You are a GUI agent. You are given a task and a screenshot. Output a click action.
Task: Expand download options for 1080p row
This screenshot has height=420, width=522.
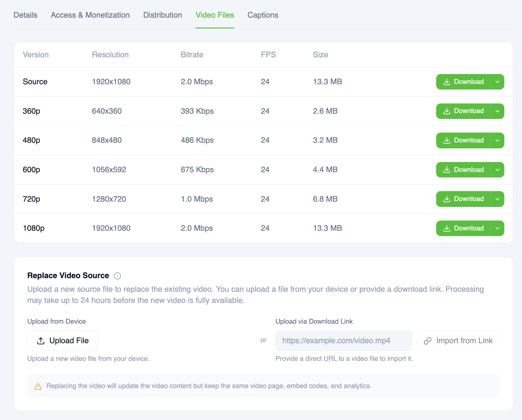coord(498,228)
